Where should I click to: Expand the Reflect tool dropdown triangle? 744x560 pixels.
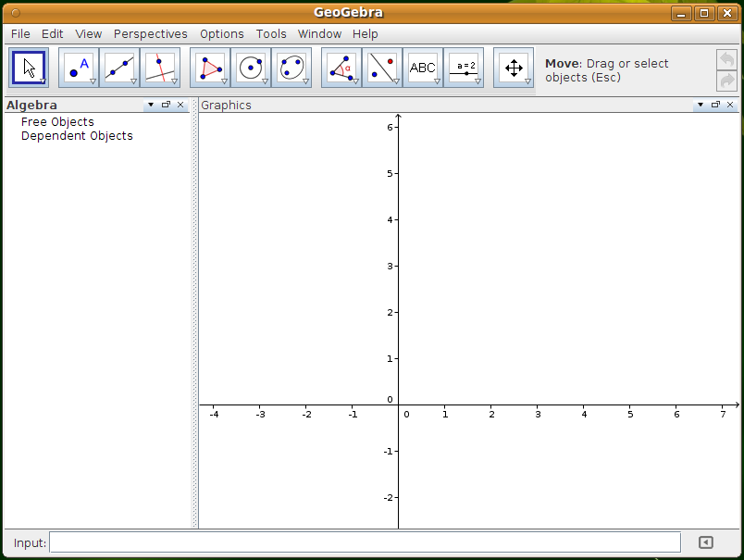click(397, 81)
